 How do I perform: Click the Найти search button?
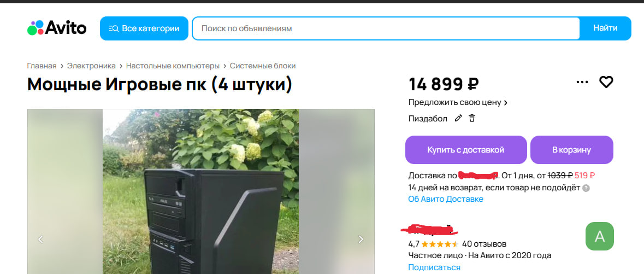[x=605, y=28]
